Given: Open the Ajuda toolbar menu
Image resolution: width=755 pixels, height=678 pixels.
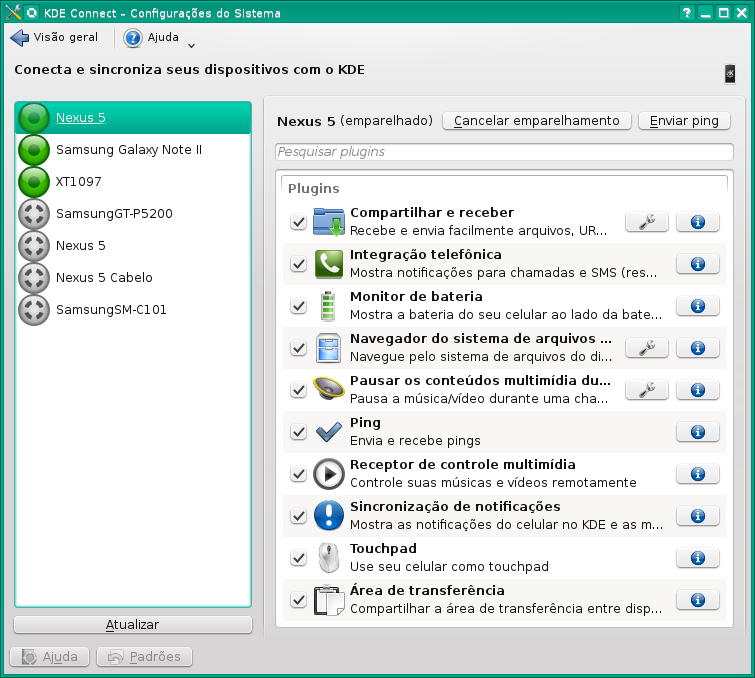Looking at the screenshot, I should [x=151, y=38].
